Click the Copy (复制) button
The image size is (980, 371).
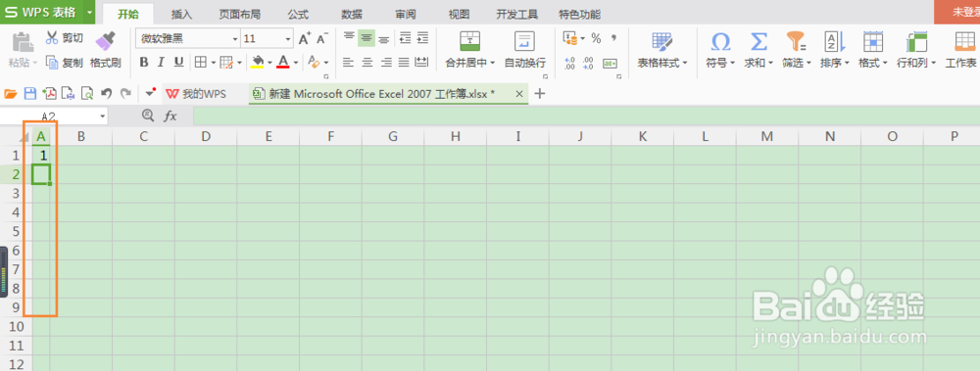pos(64,63)
